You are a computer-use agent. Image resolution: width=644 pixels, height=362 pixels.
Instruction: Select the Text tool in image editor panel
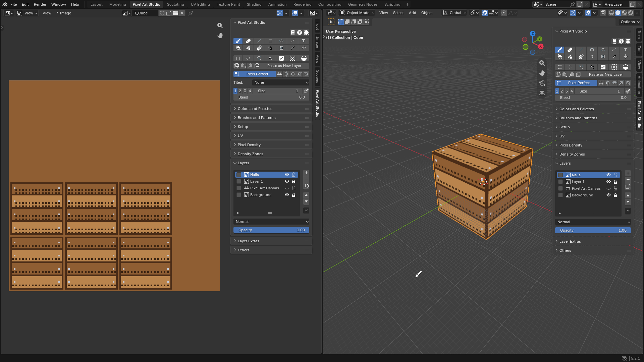click(304, 41)
